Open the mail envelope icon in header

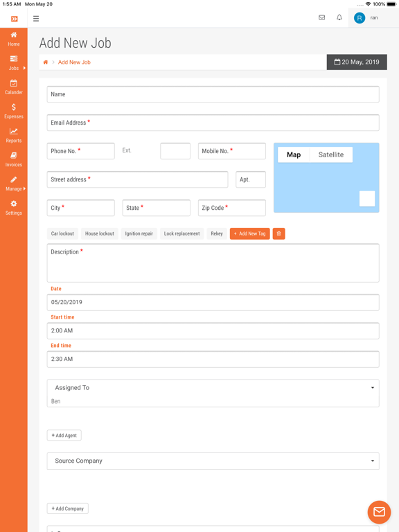pyautogui.click(x=321, y=17)
